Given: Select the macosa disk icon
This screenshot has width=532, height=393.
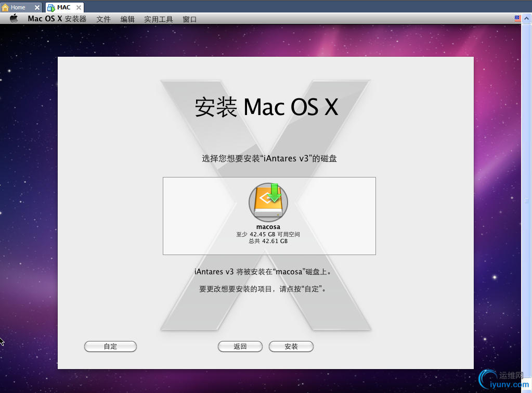Looking at the screenshot, I should point(268,202).
